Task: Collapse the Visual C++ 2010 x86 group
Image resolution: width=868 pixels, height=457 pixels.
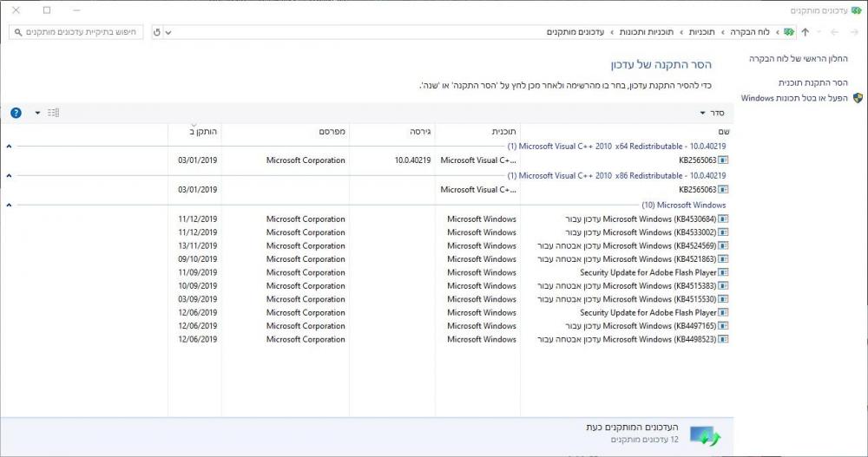Action: (9, 175)
